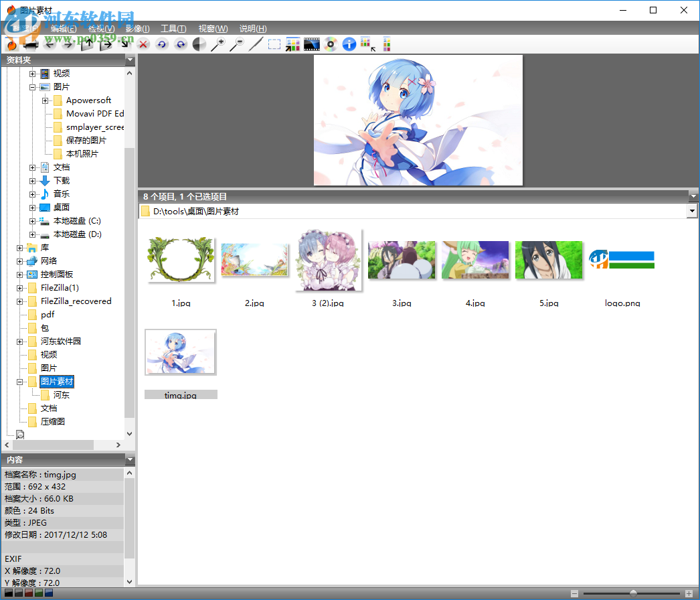Viewport: 700px width, 600px height.
Task: Click the blue info icon in toolbar
Action: click(x=349, y=44)
